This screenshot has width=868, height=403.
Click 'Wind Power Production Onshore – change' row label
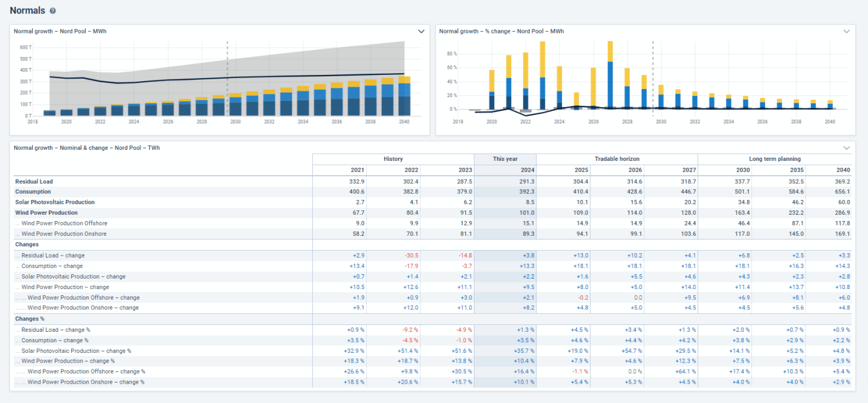(83, 308)
